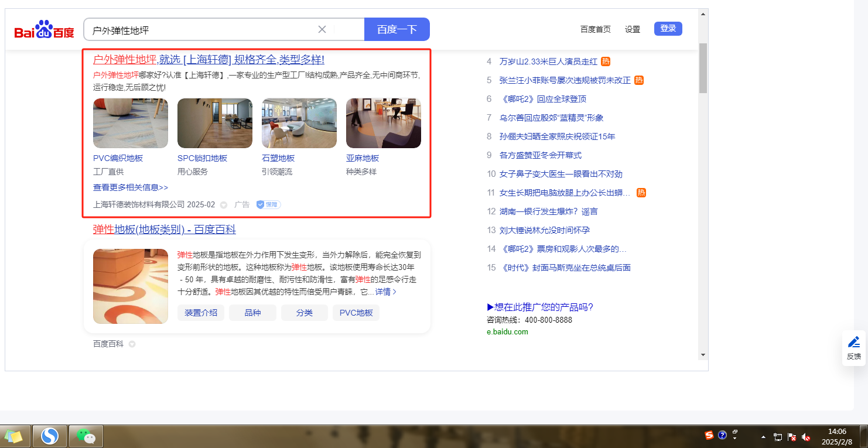The width and height of the screenshot is (868, 448).
Task: Select the 分类 tag
Action: point(305,313)
